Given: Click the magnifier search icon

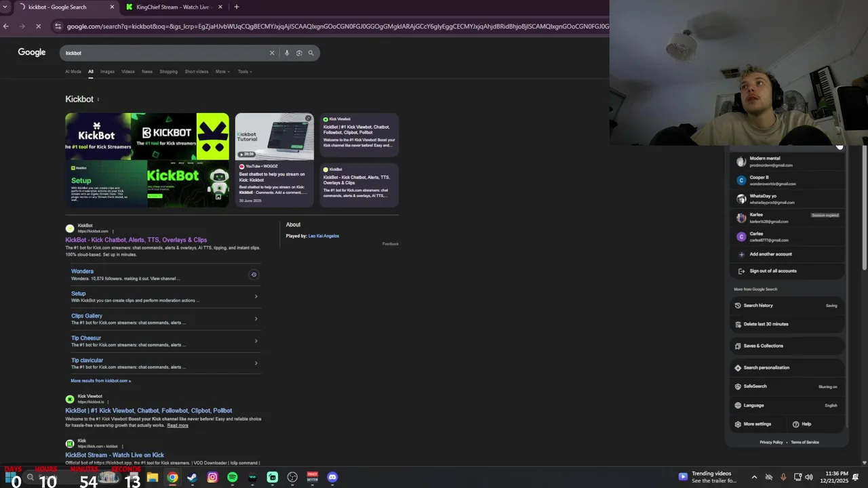Looking at the screenshot, I should coord(311,53).
